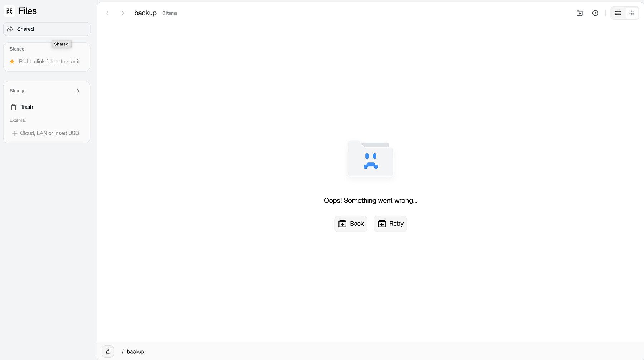Select the Trash icon in sidebar
644x360 pixels.
point(13,107)
